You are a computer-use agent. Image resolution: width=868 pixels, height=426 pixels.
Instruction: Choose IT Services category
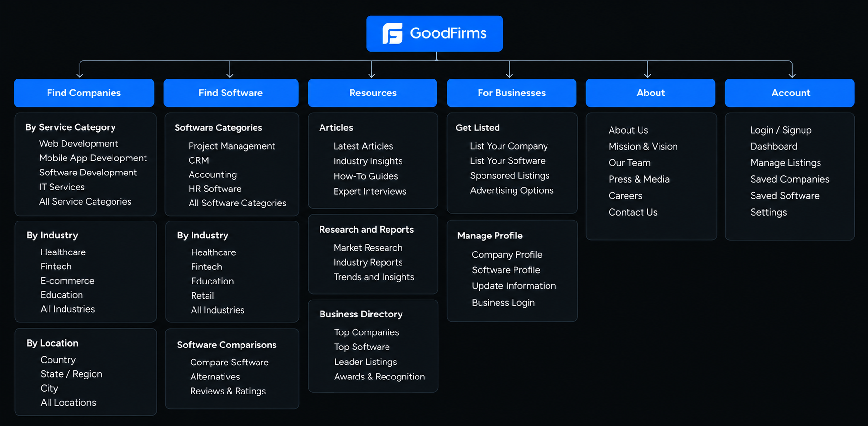62,187
